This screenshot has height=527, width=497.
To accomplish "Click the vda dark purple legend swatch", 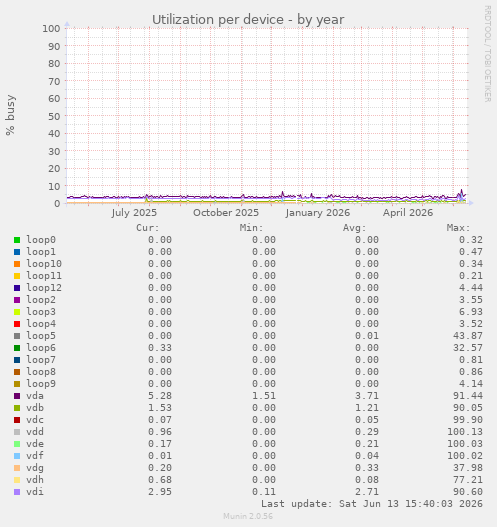I will [x=17, y=396].
